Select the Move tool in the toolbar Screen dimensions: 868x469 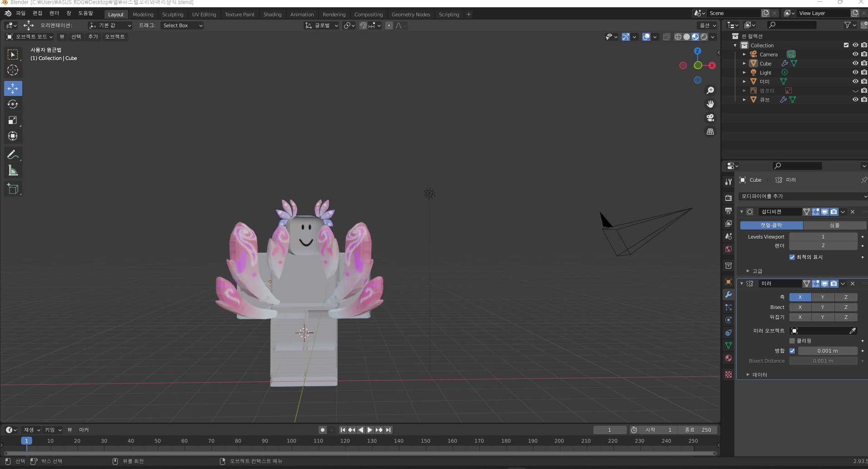pyautogui.click(x=13, y=88)
